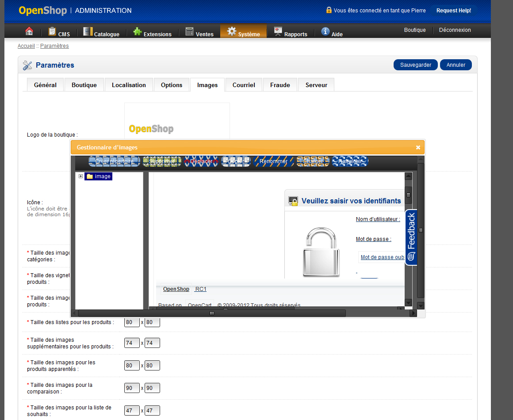Click the Boutique link in the top navigation bar
The width and height of the screenshot is (513, 420).
pyautogui.click(x=415, y=30)
